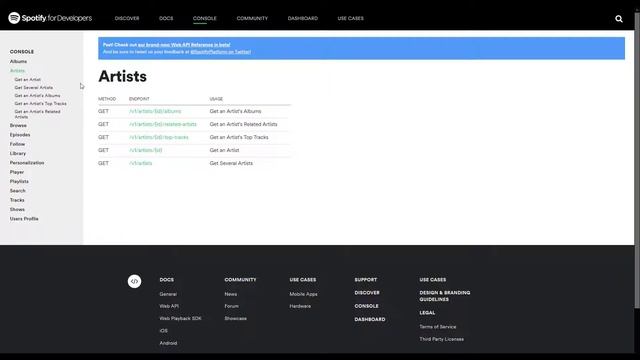The height and width of the screenshot is (360, 640).
Task: Click the footer Console link
Action: pyautogui.click(x=367, y=306)
